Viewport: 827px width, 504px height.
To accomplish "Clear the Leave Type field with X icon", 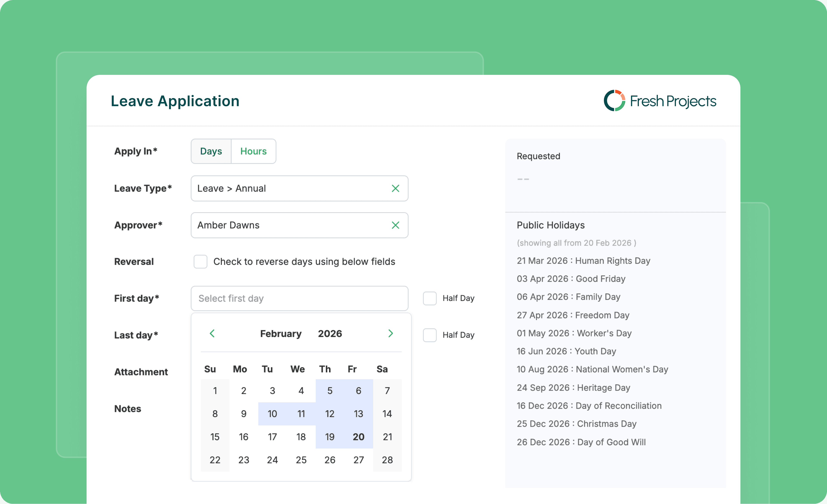I will (395, 188).
